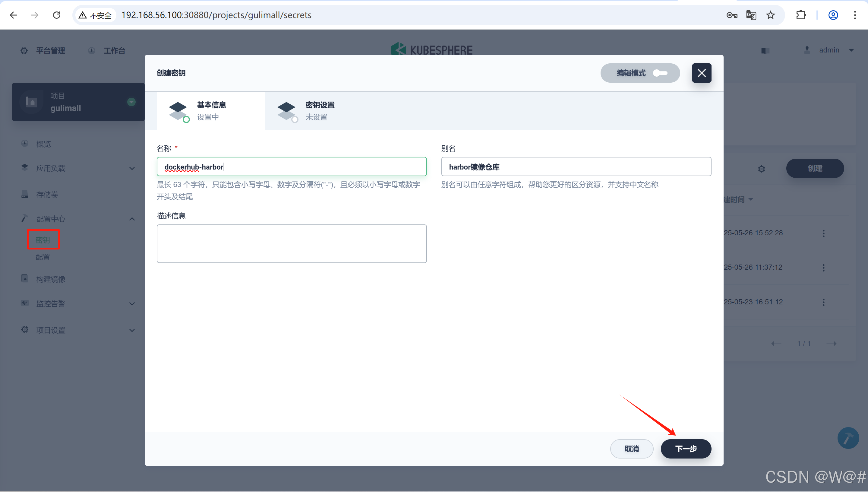The height and width of the screenshot is (492, 868).
Task: Click the 存储卷 sidebar icon
Action: click(25, 194)
